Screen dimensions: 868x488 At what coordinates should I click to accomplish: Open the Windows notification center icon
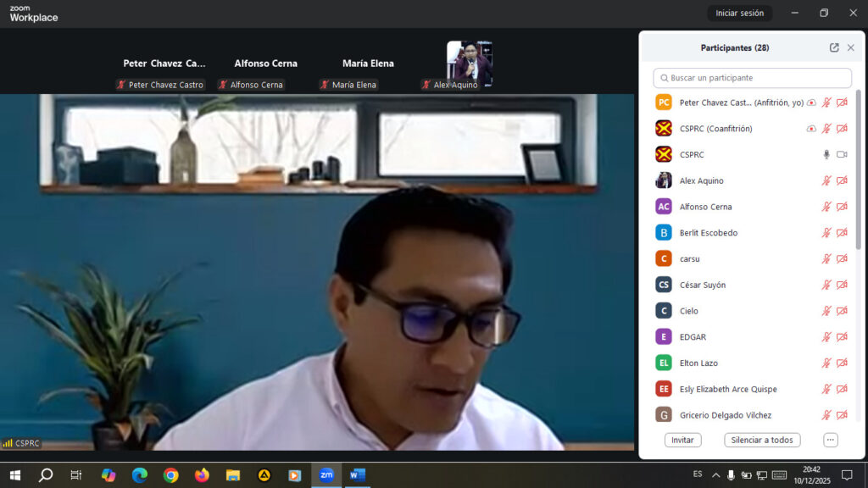coord(846,475)
